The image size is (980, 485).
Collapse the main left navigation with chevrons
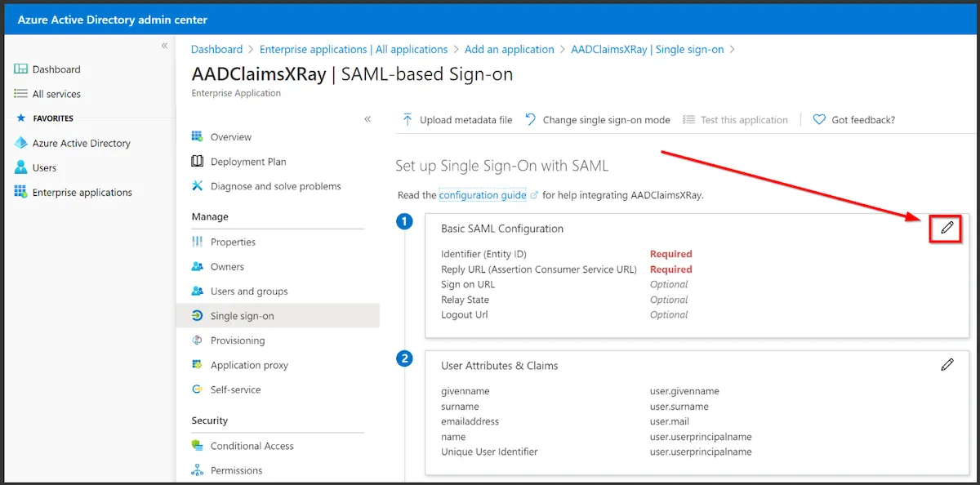(164, 46)
